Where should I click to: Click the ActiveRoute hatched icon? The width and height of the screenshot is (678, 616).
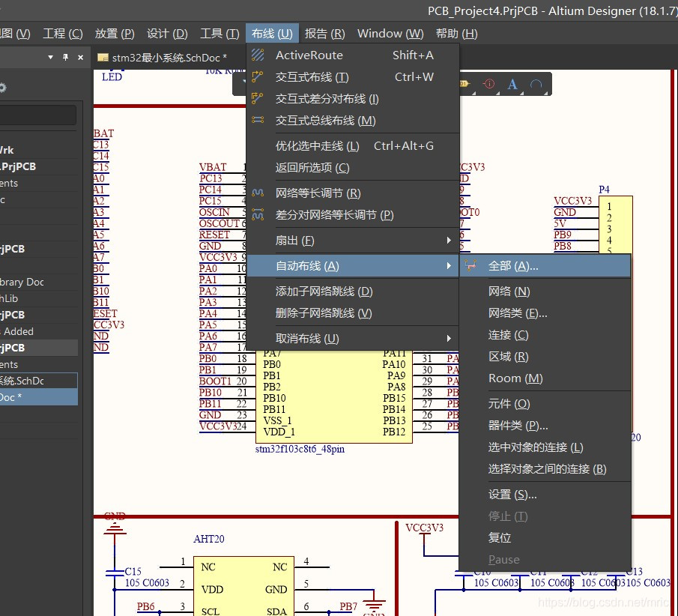[x=258, y=55]
